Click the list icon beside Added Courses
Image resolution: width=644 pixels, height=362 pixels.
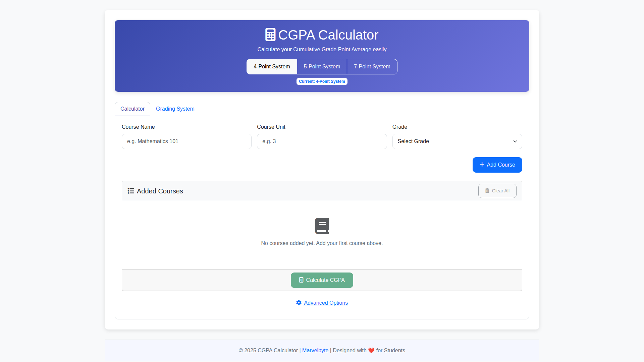pyautogui.click(x=131, y=191)
